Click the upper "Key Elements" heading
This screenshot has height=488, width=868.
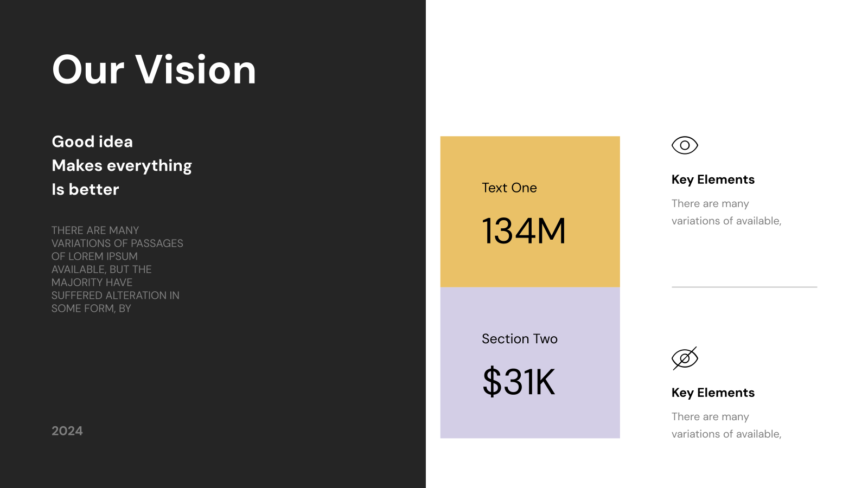(x=713, y=180)
